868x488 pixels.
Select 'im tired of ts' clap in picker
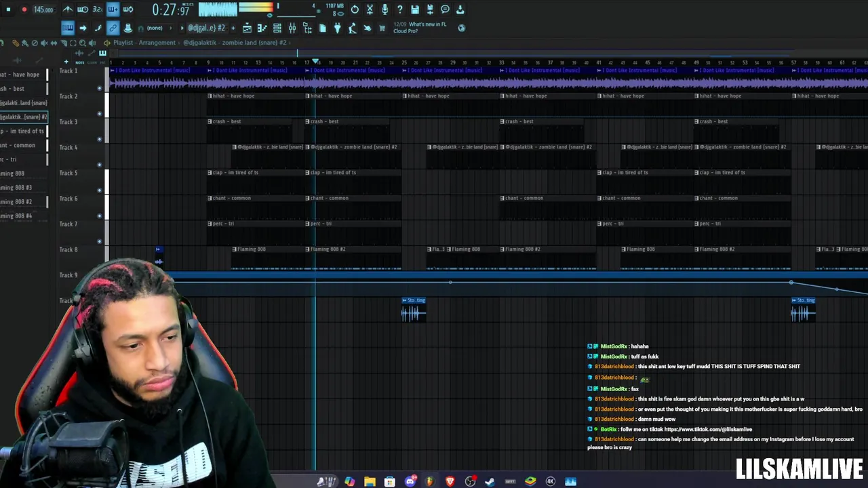pos(23,131)
